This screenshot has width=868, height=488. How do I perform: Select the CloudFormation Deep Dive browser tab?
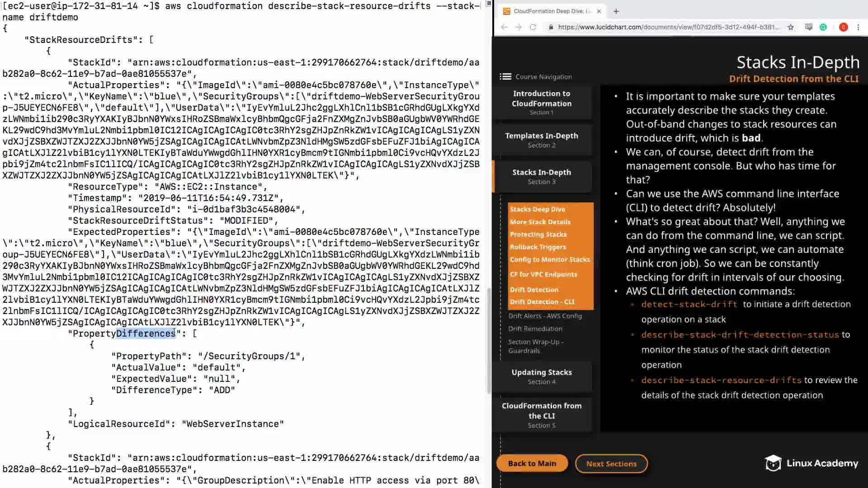pos(549,11)
